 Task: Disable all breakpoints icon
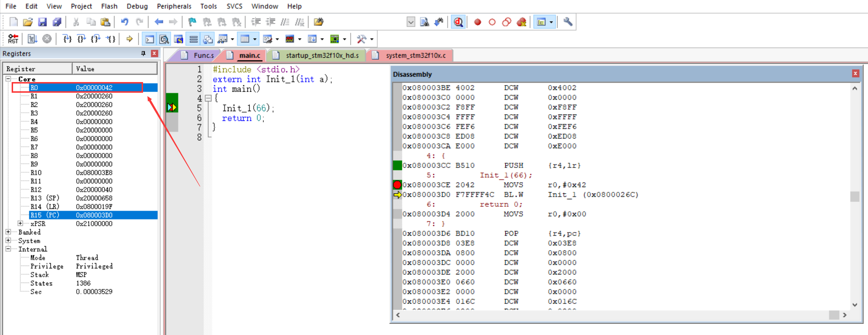click(x=507, y=22)
